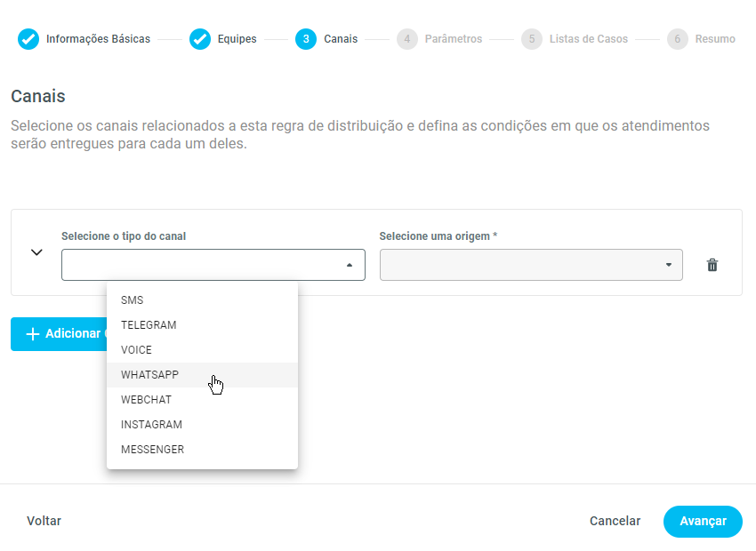Click the Informações Básicas checkmark step icon
756x551 pixels.
pyautogui.click(x=28, y=39)
